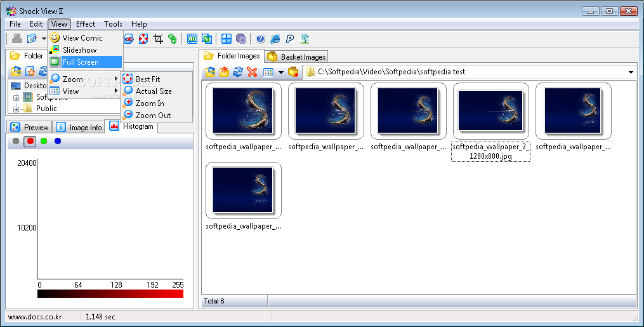Select the Histogram tab

[131, 126]
